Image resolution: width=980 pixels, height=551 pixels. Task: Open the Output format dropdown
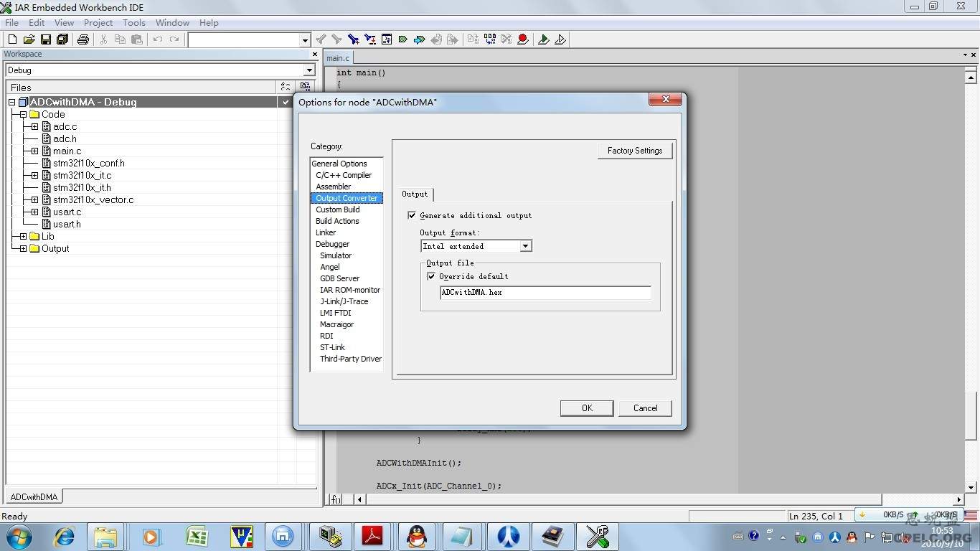tap(526, 246)
